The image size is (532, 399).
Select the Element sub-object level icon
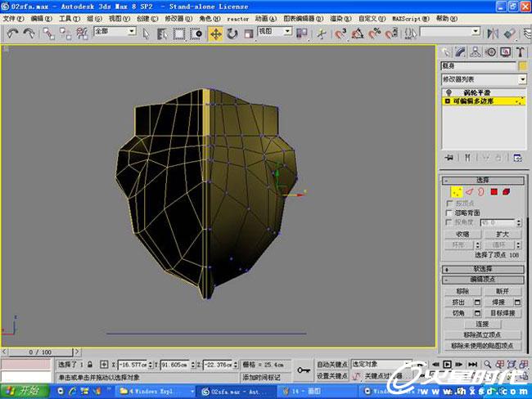[506, 192]
